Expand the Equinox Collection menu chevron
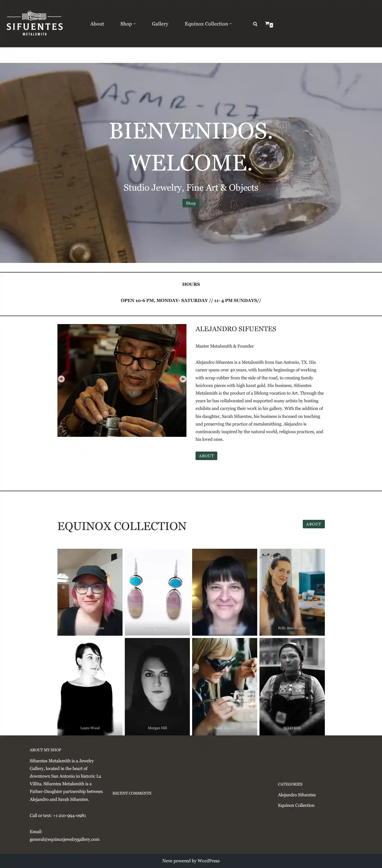The image size is (382, 868). (x=231, y=24)
